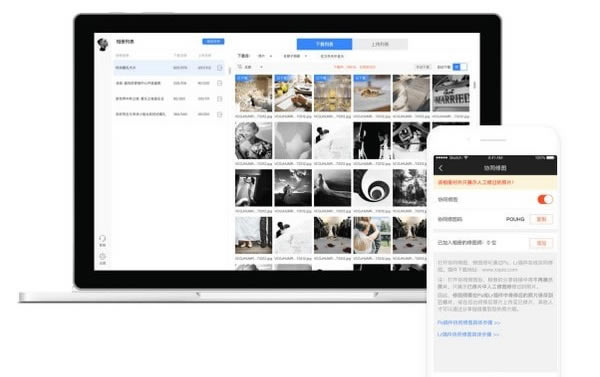600x377 pixels.
Task: Tap the add button in the retoucher row
Action: click(541, 243)
